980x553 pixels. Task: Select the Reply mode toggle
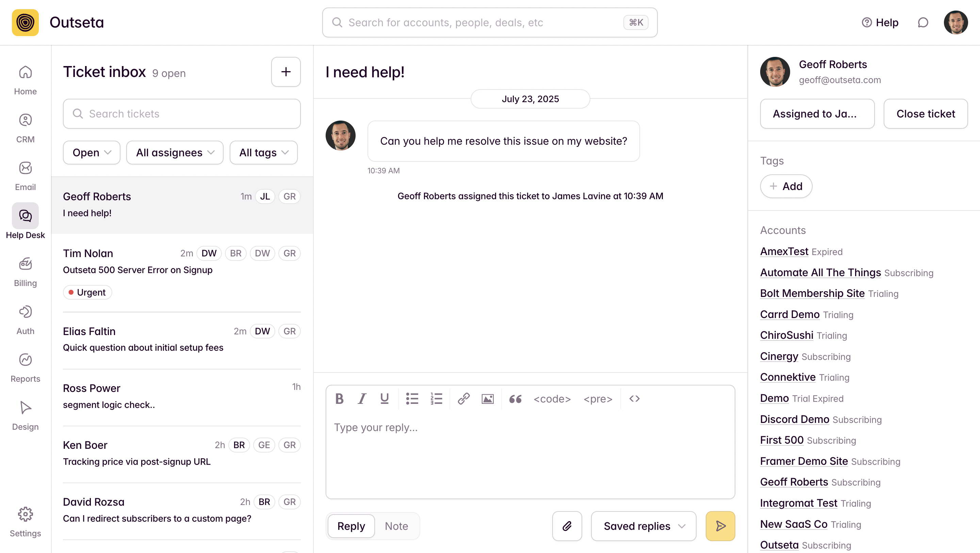pos(351,526)
